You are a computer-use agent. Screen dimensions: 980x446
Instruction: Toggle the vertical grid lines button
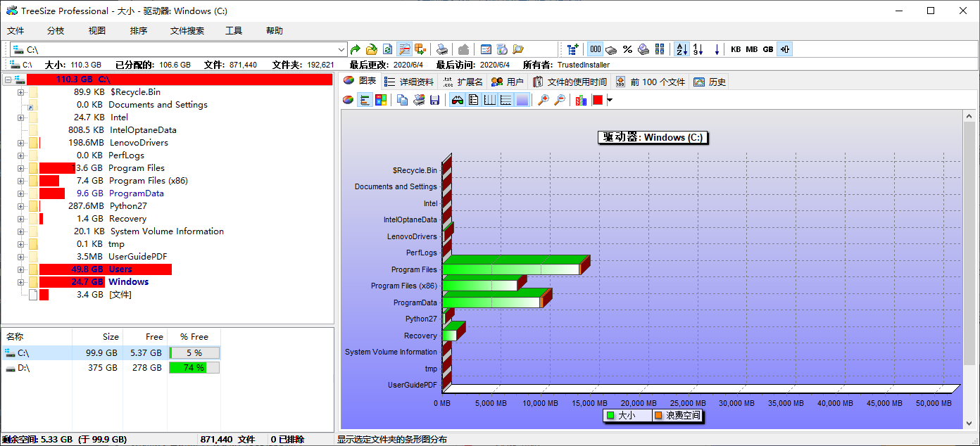click(490, 100)
